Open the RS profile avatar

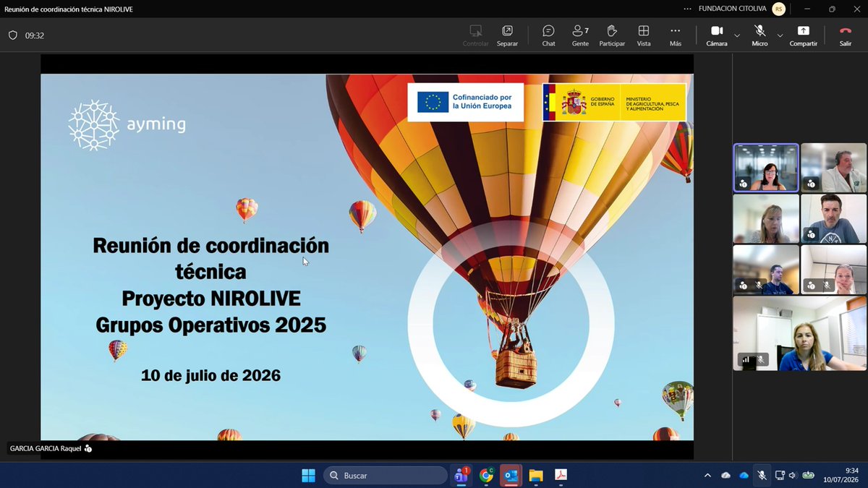(x=778, y=9)
